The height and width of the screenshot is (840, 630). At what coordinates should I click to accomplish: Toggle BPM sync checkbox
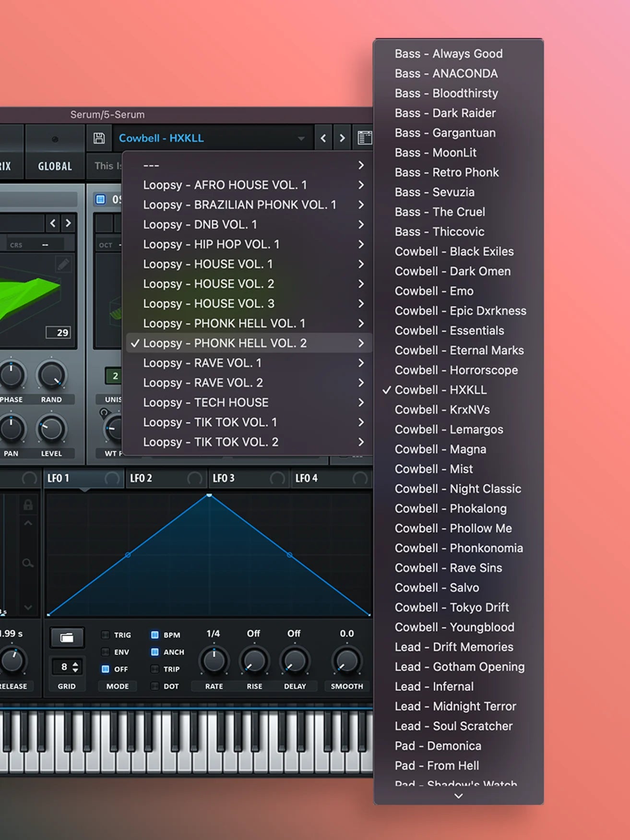(155, 635)
